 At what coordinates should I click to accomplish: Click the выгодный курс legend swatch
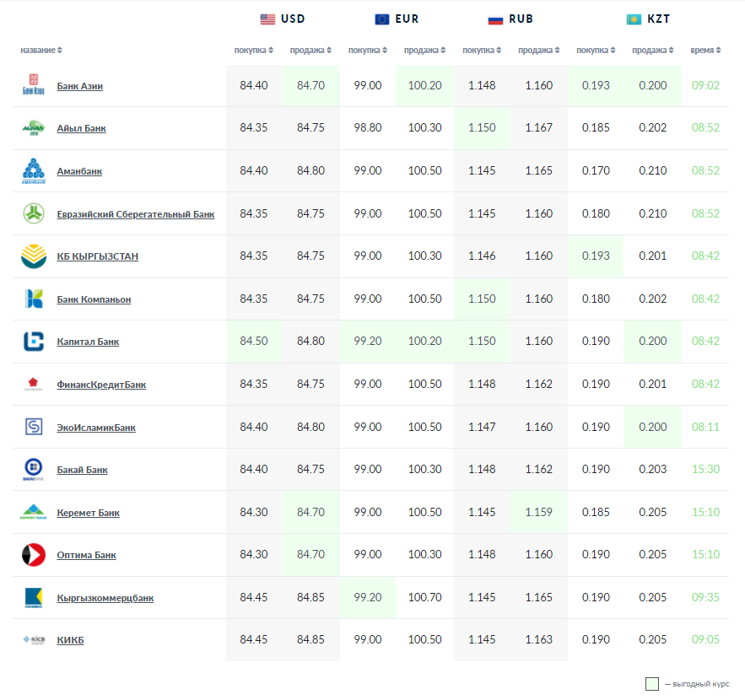651,684
